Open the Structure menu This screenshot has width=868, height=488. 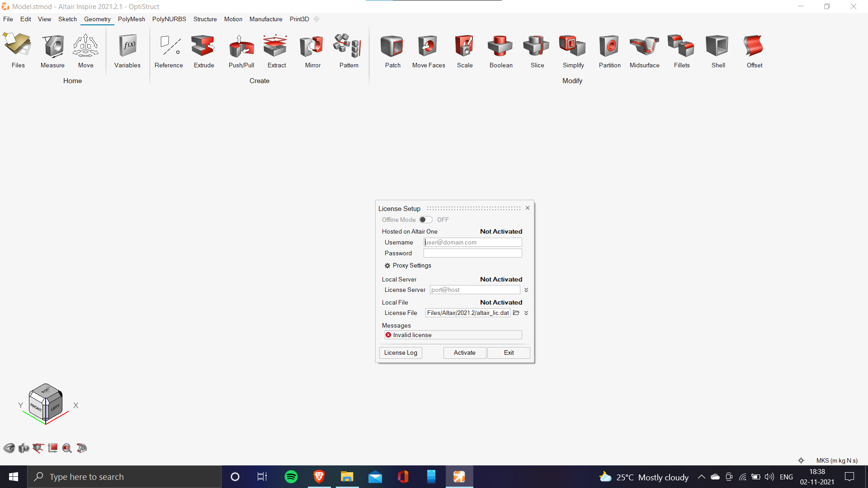(x=205, y=19)
